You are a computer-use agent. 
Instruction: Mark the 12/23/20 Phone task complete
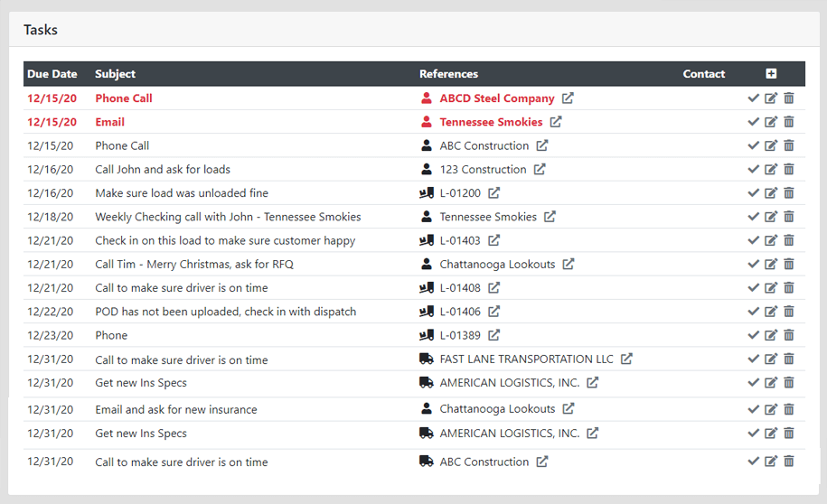coord(753,335)
